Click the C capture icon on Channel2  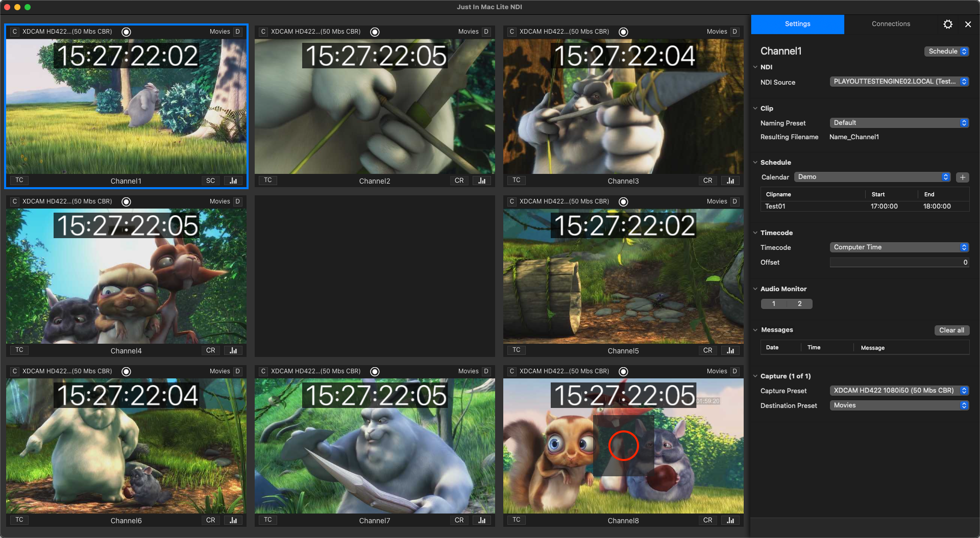coord(263,32)
